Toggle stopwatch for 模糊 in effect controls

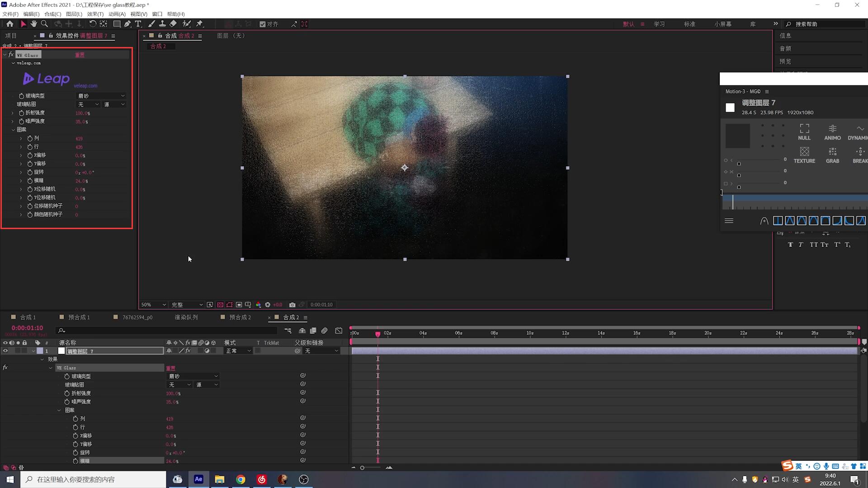30,181
